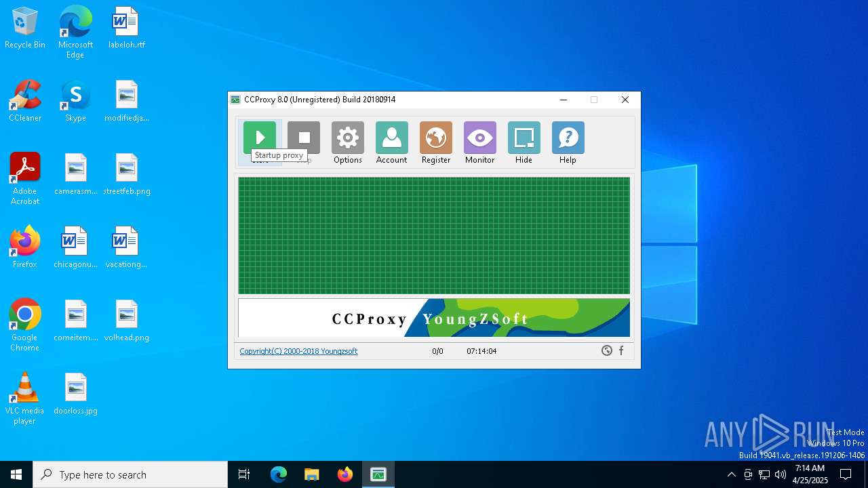The height and width of the screenshot is (488, 868).
Task: Close the CCProxy window
Action: pyautogui.click(x=625, y=100)
